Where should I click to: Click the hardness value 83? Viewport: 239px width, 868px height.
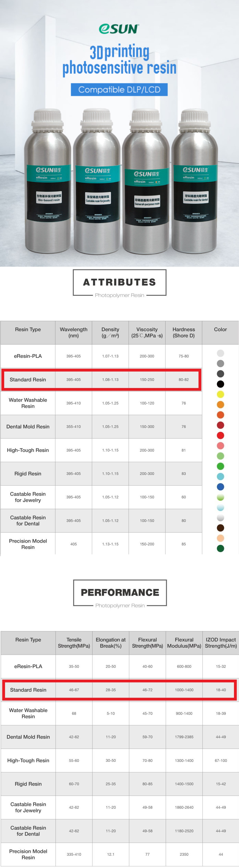click(184, 474)
